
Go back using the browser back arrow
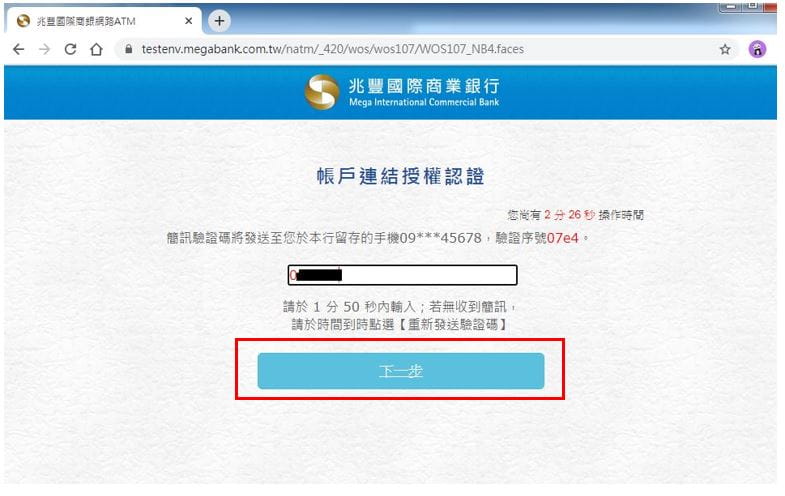[19, 49]
